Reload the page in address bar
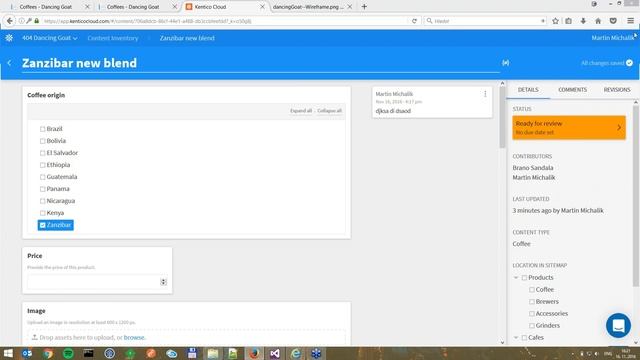The height and width of the screenshot is (360, 640). coord(414,21)
